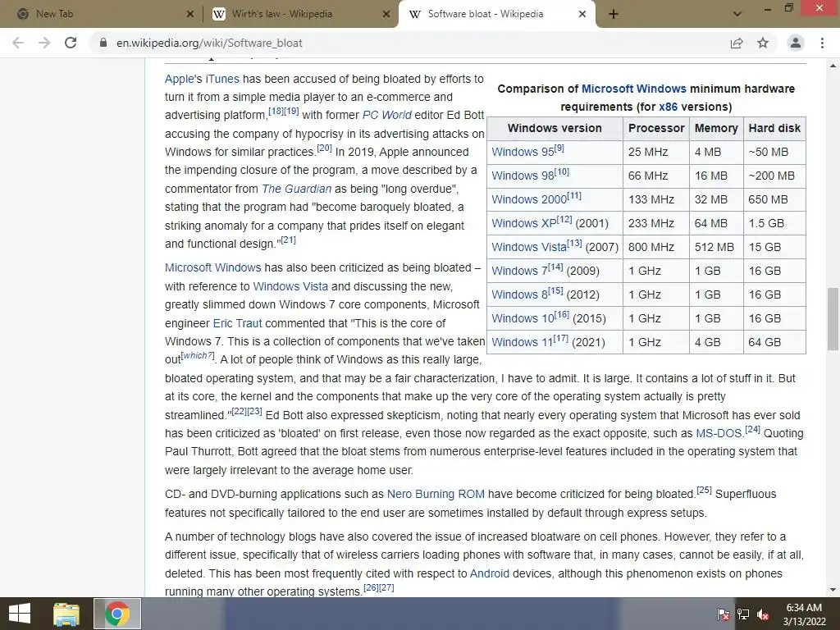Open Chrome three-dot menu
Viewport: 840px width, 630px height.
tap(822, 43)
